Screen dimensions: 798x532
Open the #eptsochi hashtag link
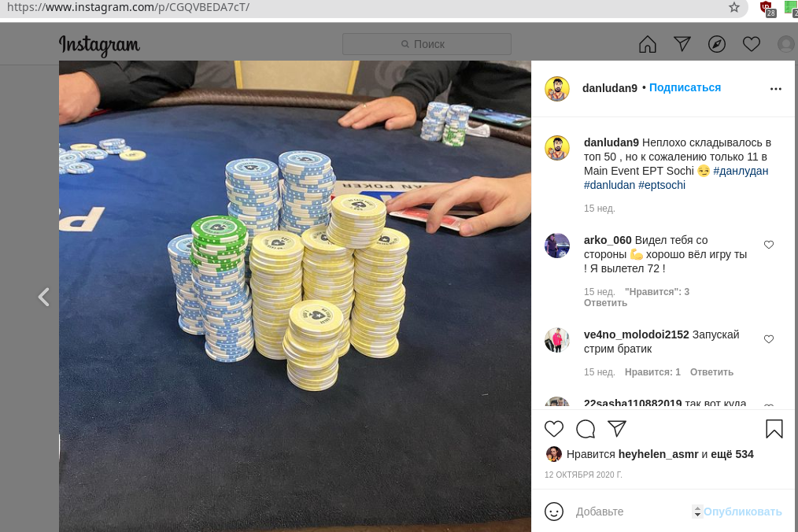[x=662, y=185]
